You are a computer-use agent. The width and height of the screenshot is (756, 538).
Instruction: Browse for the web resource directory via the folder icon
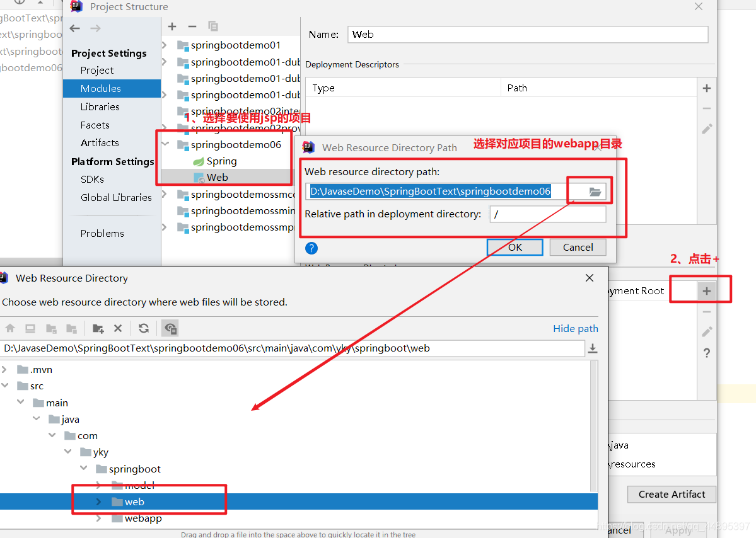[x=595, y=192]
